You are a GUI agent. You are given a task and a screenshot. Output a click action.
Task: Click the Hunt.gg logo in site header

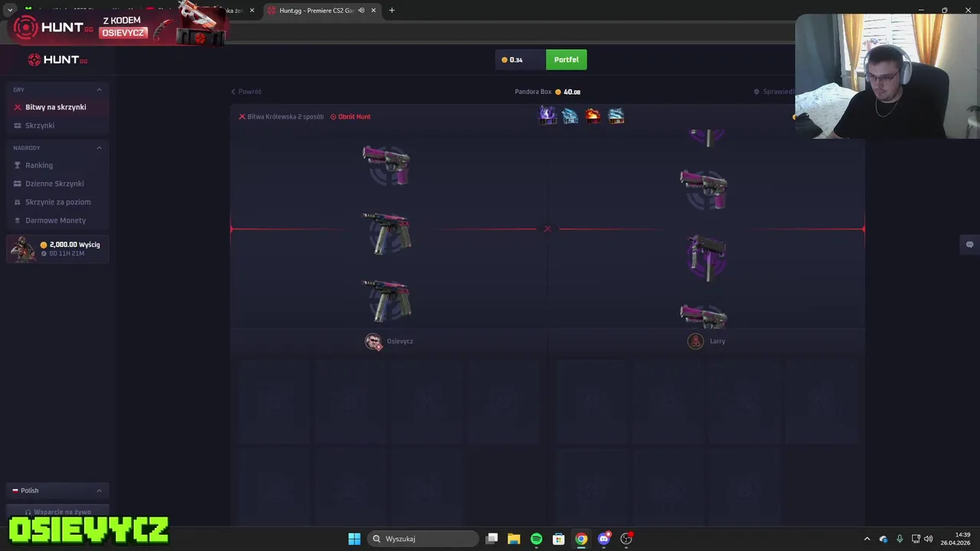[57, 60]
